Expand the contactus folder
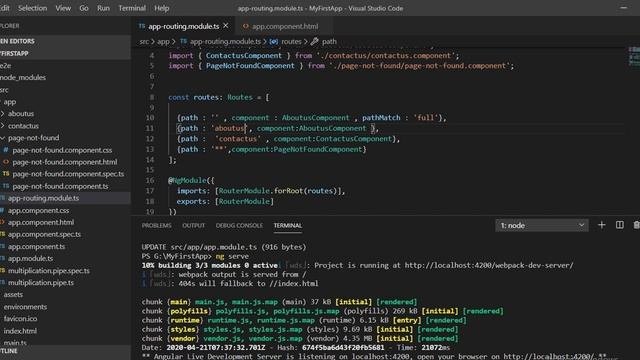This screenshot has width=640, height=360. (23, 126)
